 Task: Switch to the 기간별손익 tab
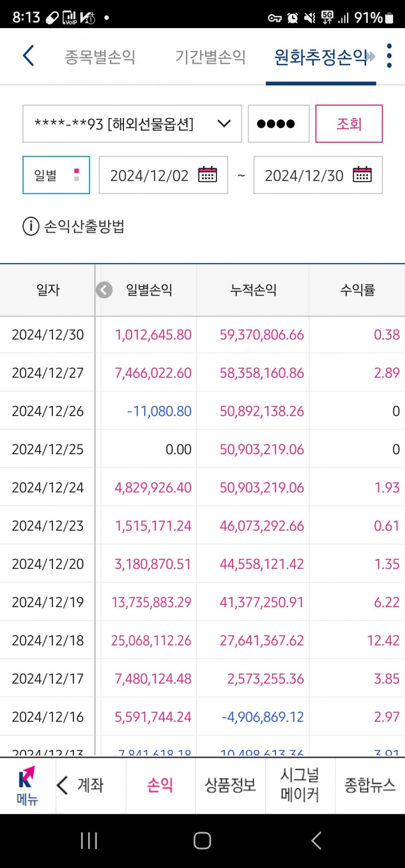pos(210,57)
